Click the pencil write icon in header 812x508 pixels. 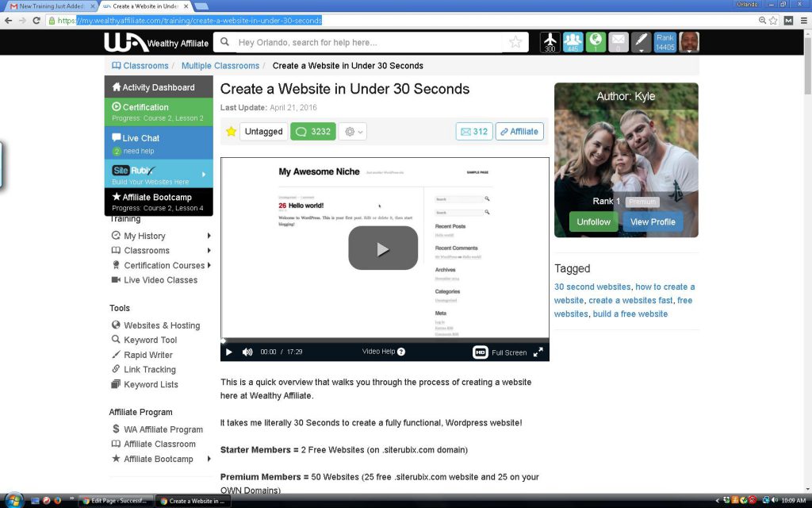641,42
